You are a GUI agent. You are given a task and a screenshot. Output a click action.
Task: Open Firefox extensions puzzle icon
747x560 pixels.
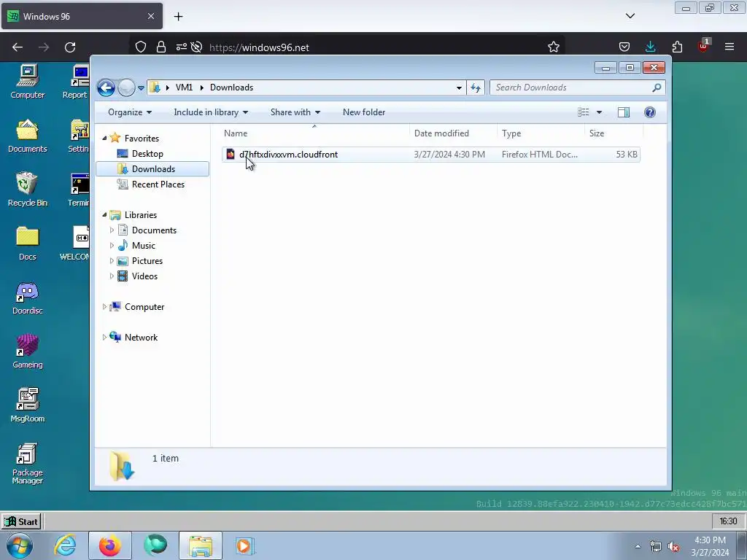[677, 47]
